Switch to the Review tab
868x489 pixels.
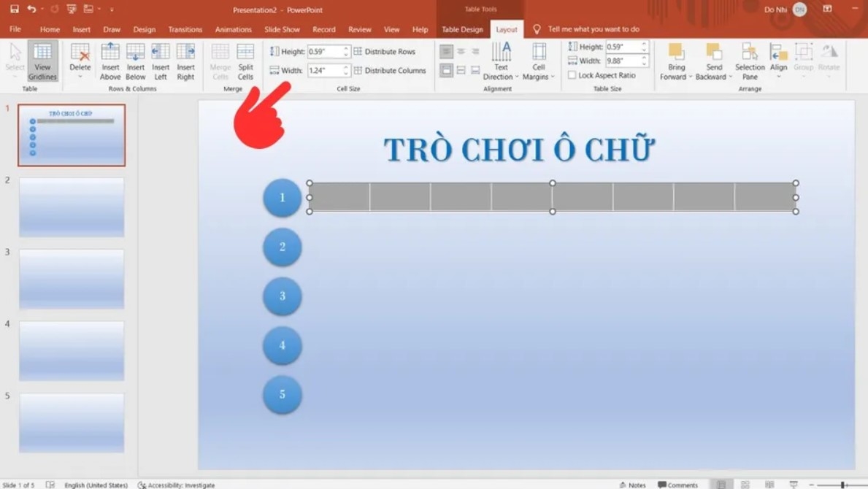coord(360,29)
